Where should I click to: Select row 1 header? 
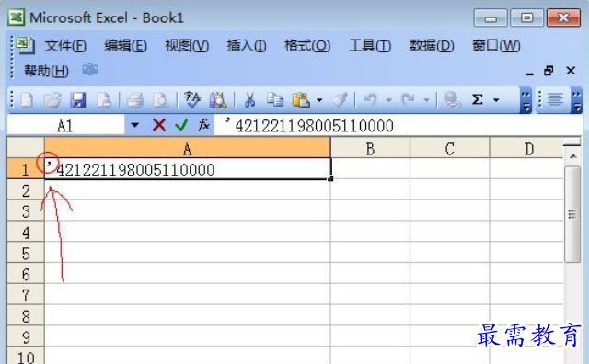click(26, 169)
